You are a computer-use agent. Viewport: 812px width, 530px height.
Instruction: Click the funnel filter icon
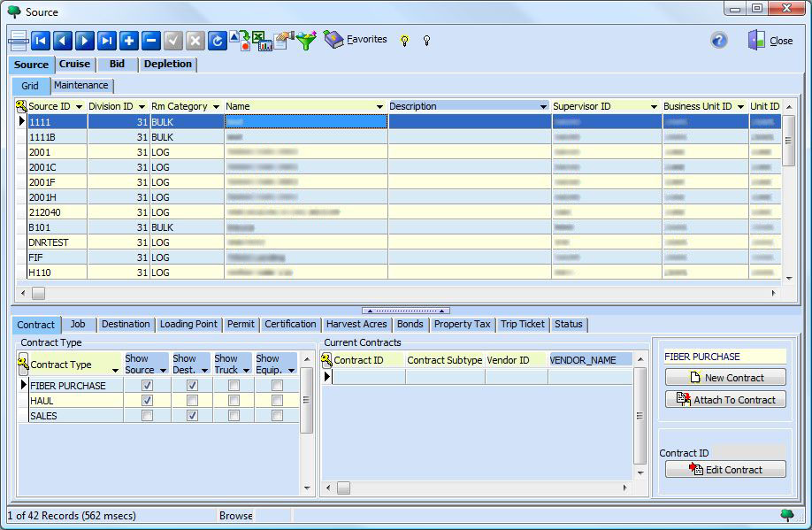pos(306,41)
